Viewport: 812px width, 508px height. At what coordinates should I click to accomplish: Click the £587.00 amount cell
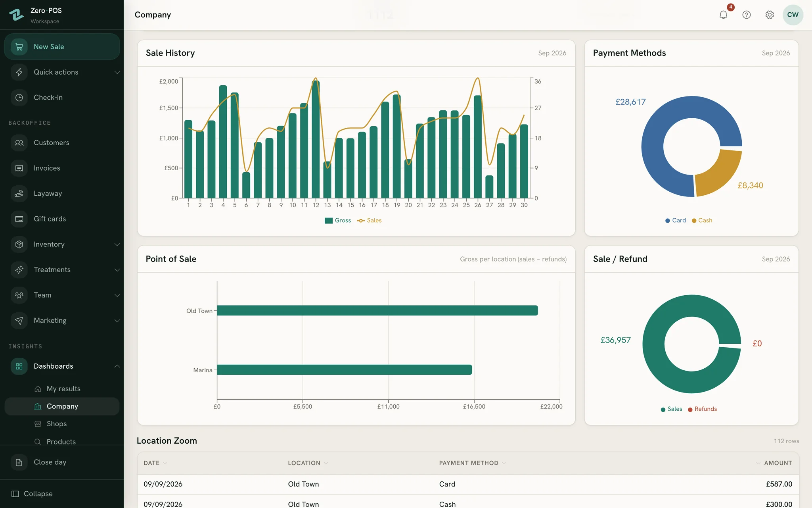tap(779, 484)
